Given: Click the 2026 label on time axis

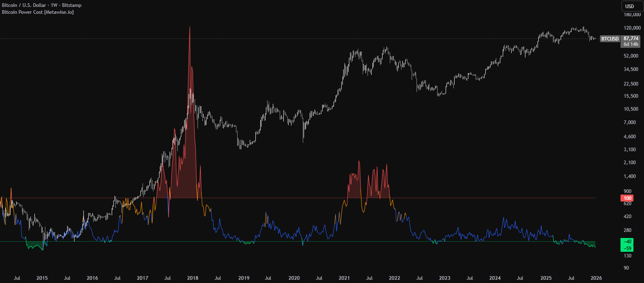Looking at the screenshot, I should coord(596,278).
